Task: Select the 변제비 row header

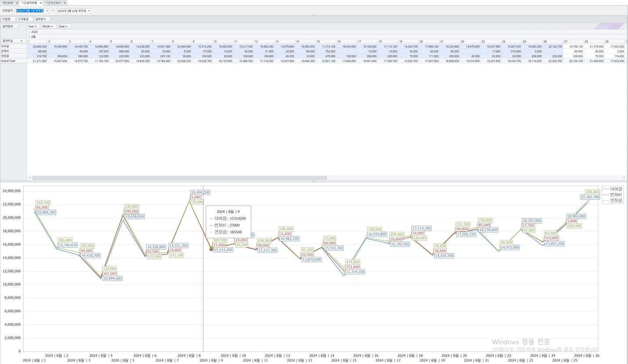Action: [13, 51]
